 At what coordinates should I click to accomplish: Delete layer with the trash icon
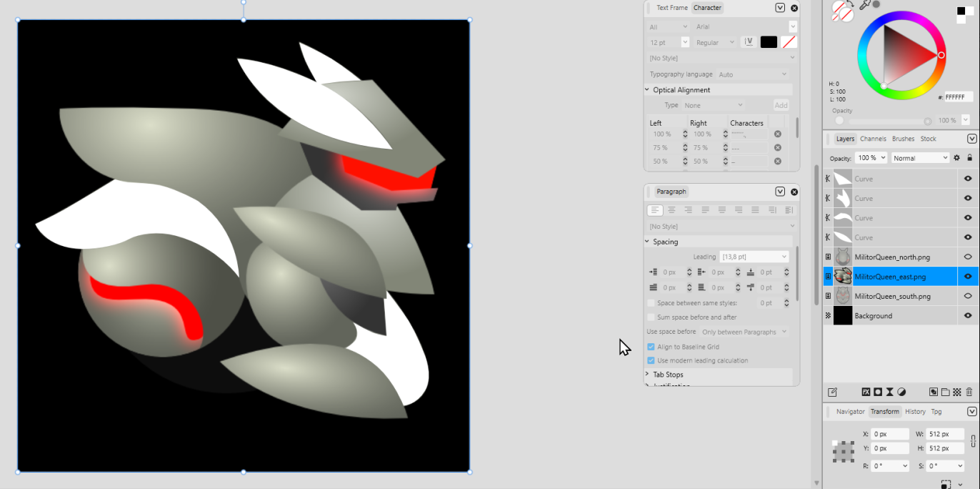(969, 392)
